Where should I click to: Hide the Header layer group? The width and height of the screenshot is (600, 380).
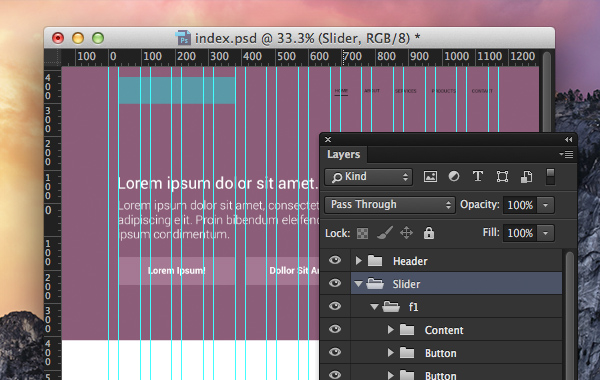click(x=335, y=261)
